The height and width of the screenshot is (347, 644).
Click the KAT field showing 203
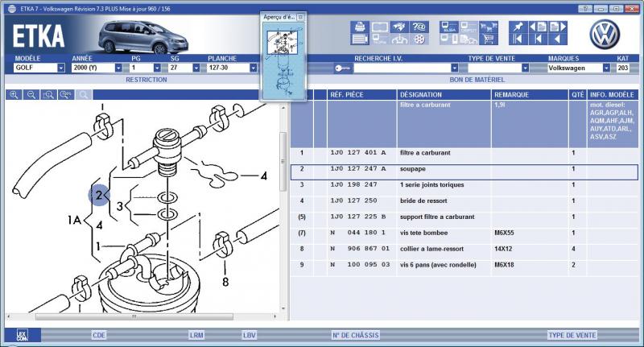pos(622,68)
